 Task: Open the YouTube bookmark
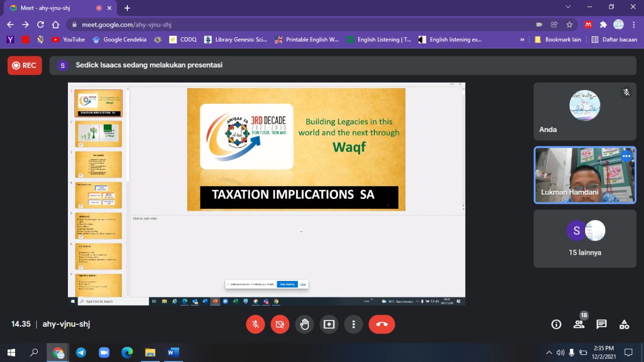click(68, 39)
